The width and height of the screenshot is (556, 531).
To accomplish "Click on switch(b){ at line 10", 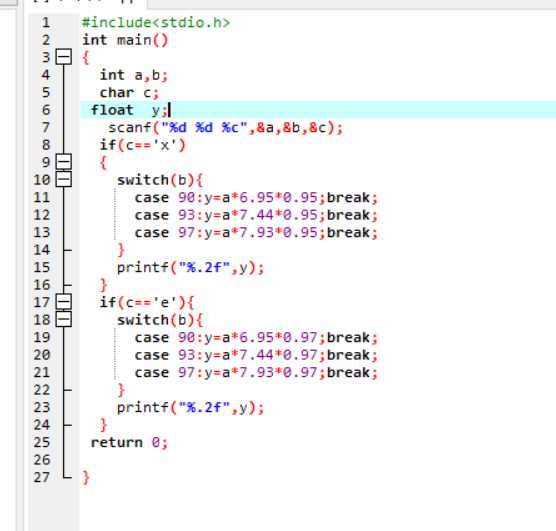I will (x=160, y=180).
